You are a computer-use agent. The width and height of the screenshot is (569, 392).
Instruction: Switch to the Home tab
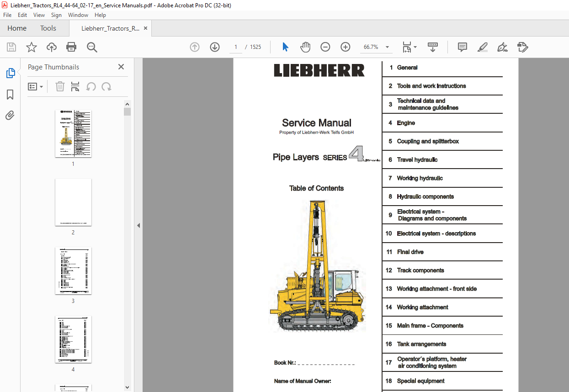coord(17,28)
